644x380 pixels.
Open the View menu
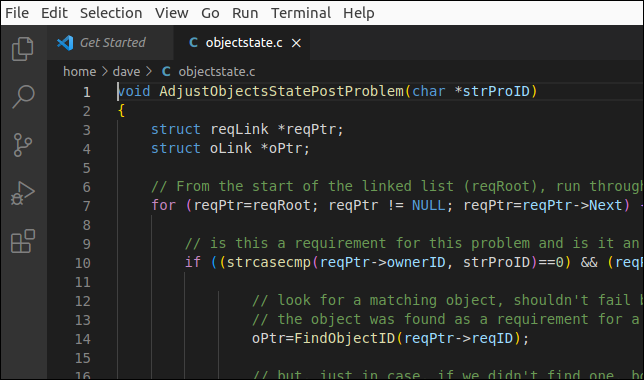172,13
